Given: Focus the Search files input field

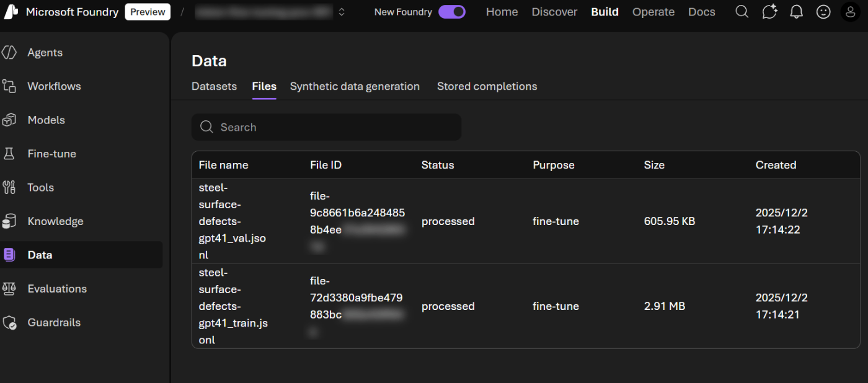Looking at the screenshot, I should [326, 127].
